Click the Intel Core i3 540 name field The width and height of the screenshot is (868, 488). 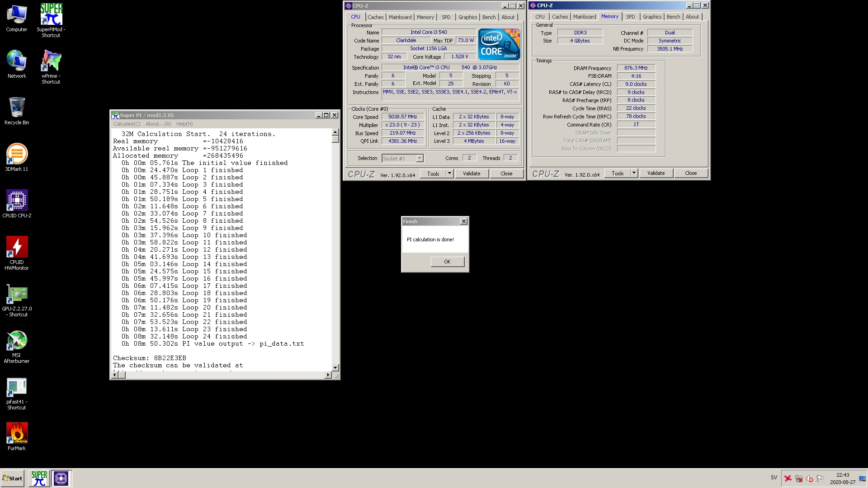tap(429, 32)
